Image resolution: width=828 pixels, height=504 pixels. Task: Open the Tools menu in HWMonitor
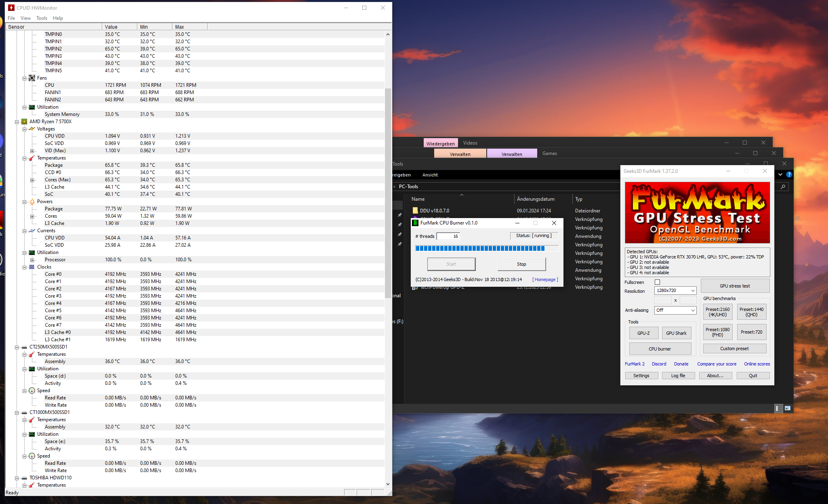pos(42,18)
